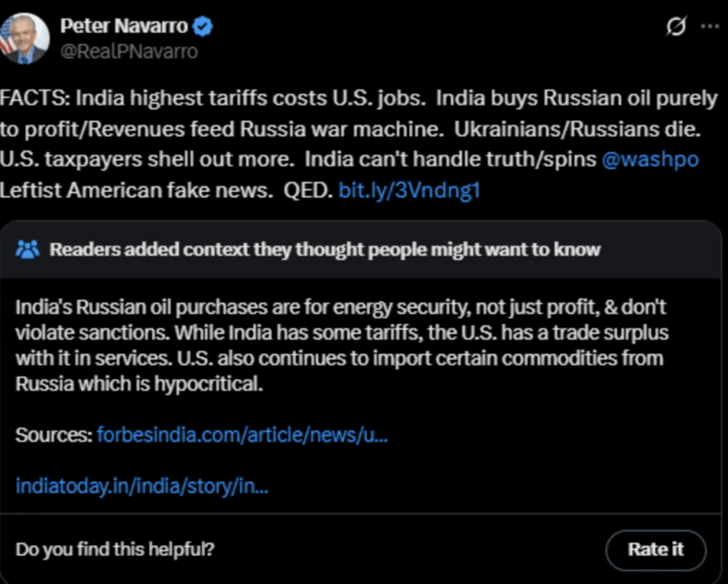Open the @washpo mention
This screenshot has height=584, width=728.
(650, 159)
